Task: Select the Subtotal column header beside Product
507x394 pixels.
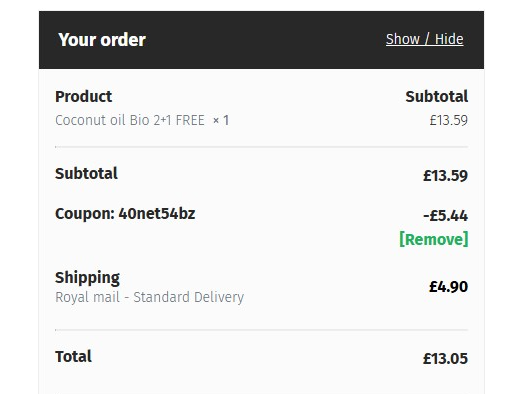Action: (x=437, y=97)
